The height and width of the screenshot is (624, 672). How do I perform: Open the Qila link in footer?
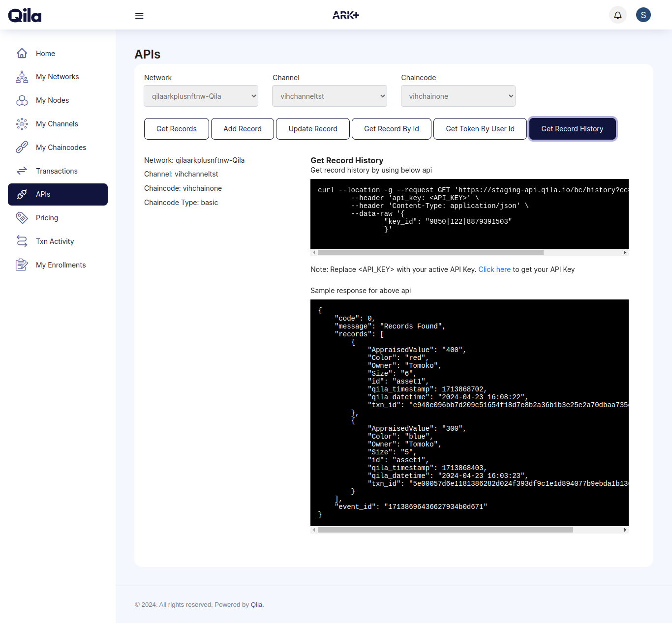tap(256, 605)
